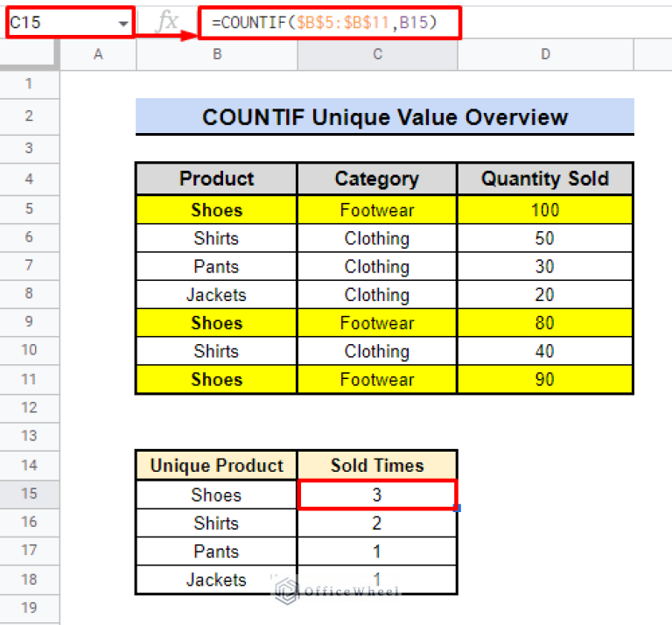Click the yellow cell with value 100

tap(545, 210)
